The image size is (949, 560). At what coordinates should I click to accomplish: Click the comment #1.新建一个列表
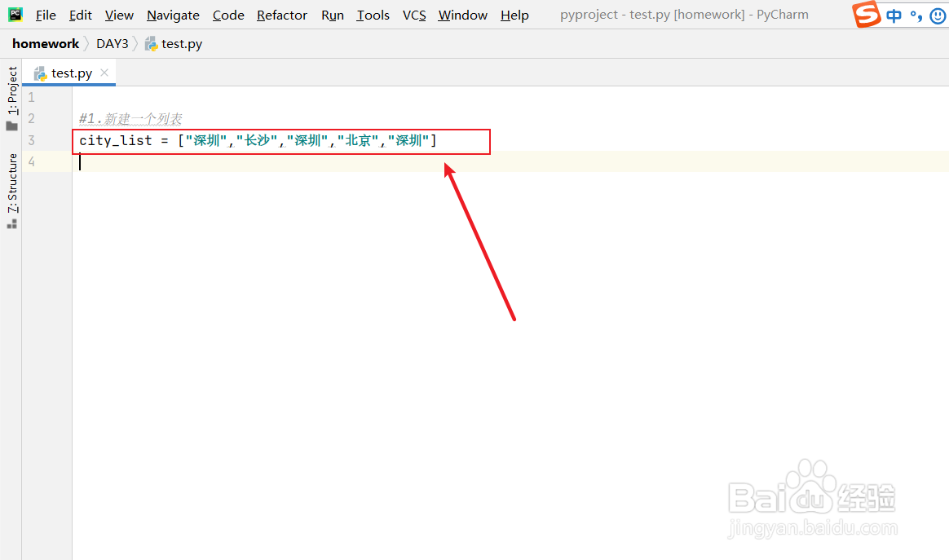tap(130, 119)
